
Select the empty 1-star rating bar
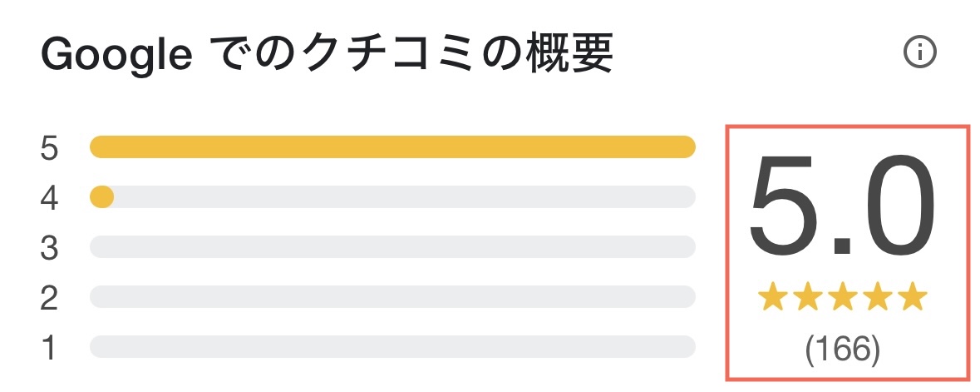click(x=392, y=347)
